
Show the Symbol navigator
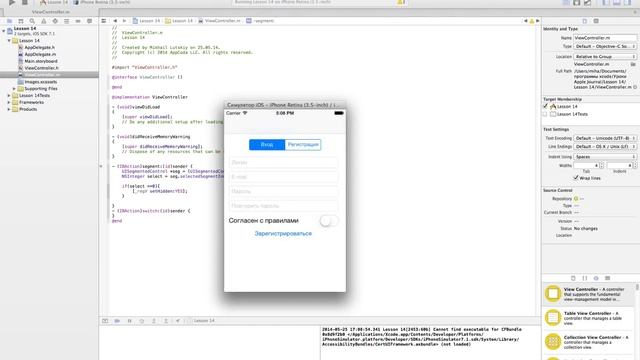coord(21,21)
